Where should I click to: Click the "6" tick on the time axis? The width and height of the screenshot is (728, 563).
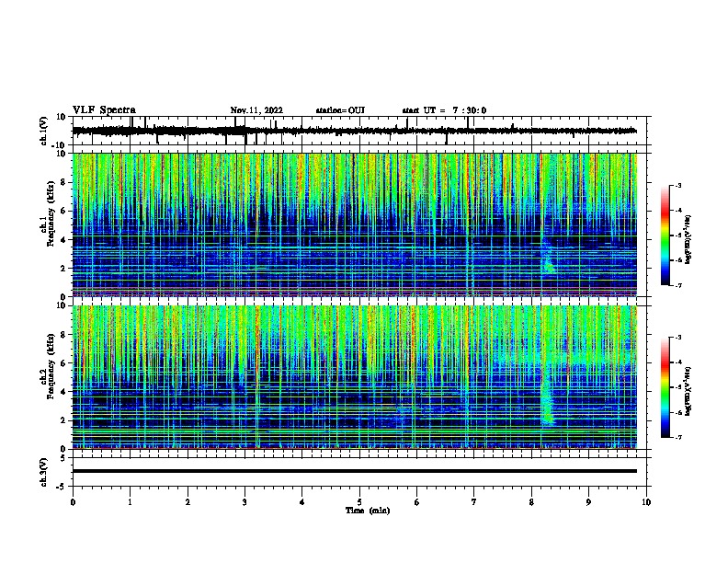coord(417,502)
